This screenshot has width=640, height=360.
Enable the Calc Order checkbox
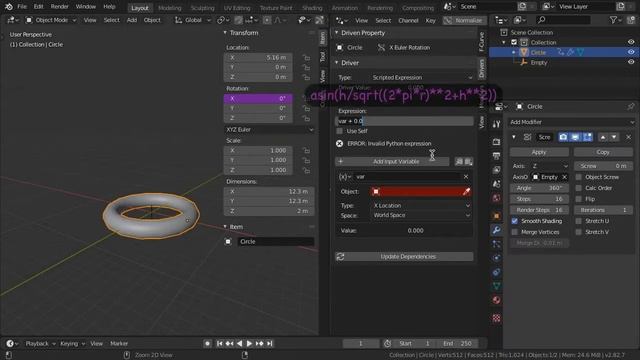pyautogui.click(x=579, y=188)
